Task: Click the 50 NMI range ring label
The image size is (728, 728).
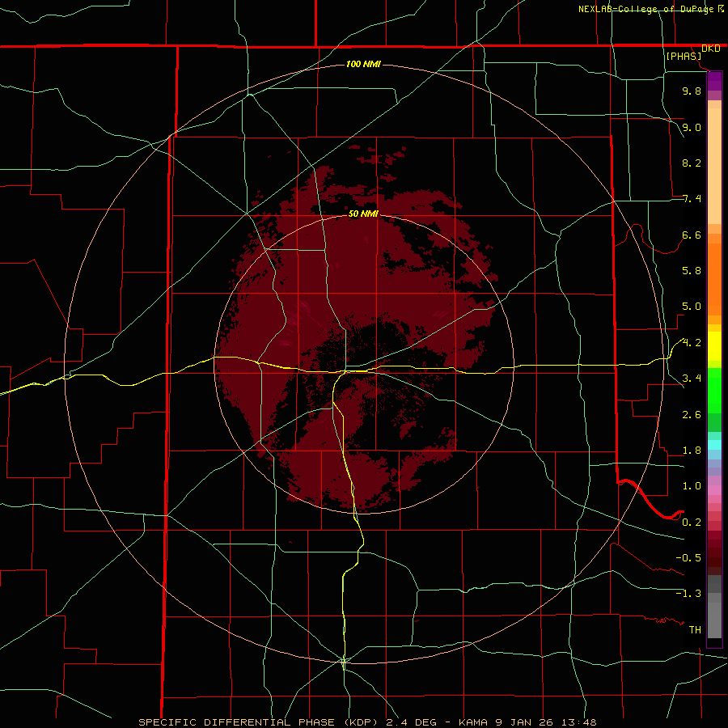Action: [x=363, y=214]
